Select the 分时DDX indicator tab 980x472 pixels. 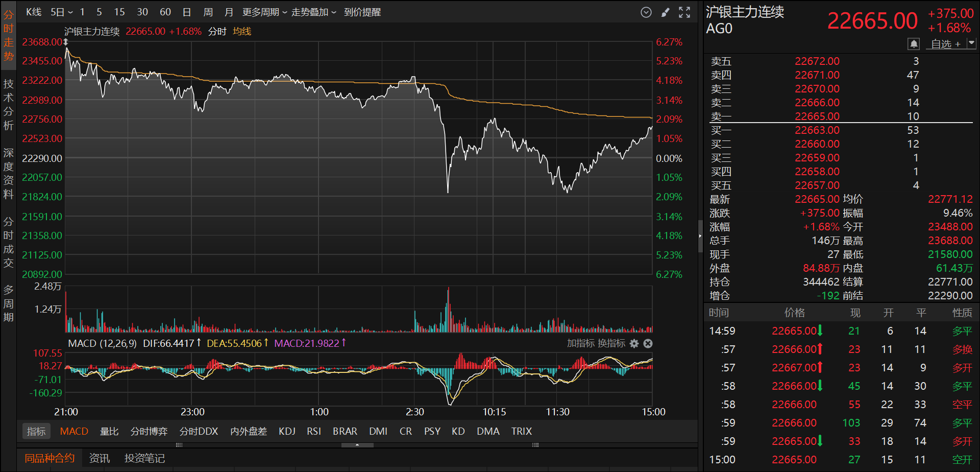199,432
